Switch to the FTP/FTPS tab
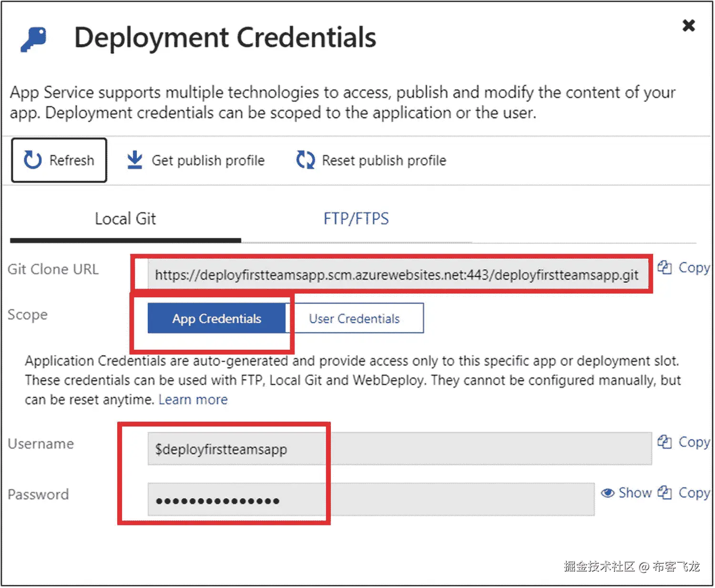715x588 pixels. [x=356, y=219]
